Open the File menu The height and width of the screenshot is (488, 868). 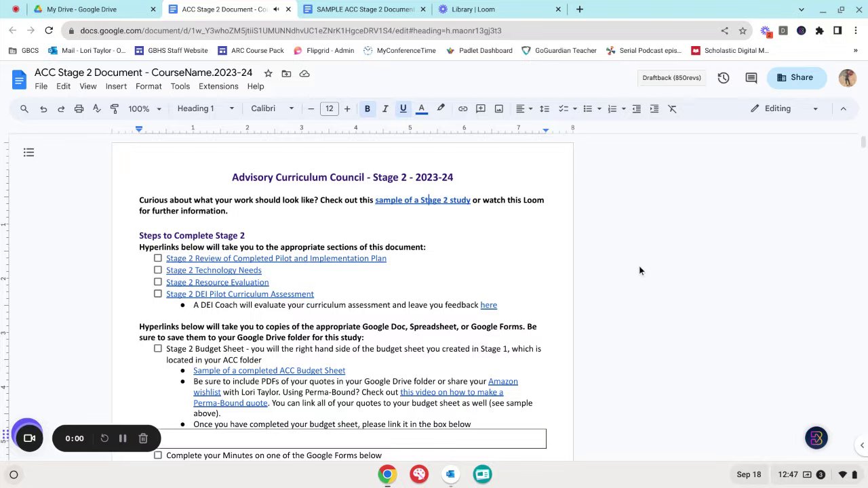click(x=41, y=86)
